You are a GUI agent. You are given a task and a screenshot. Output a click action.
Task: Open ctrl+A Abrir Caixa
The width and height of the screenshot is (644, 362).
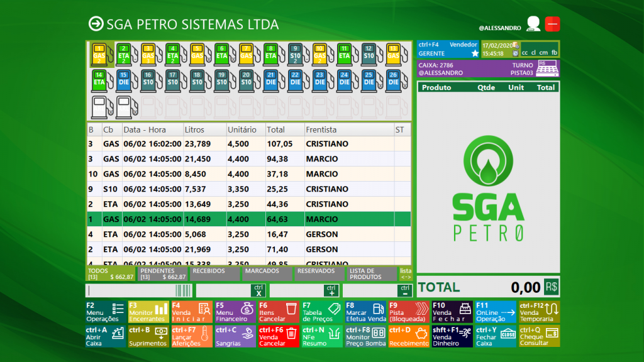click(x=106, y=337)
